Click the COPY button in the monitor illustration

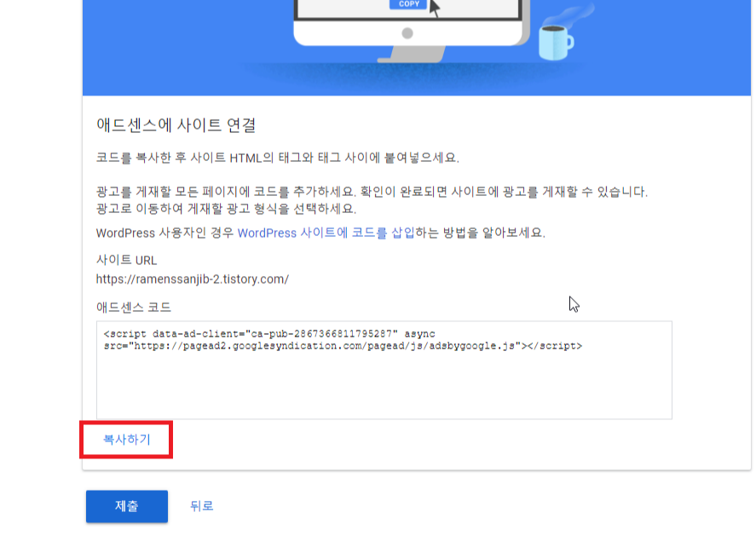408,4
